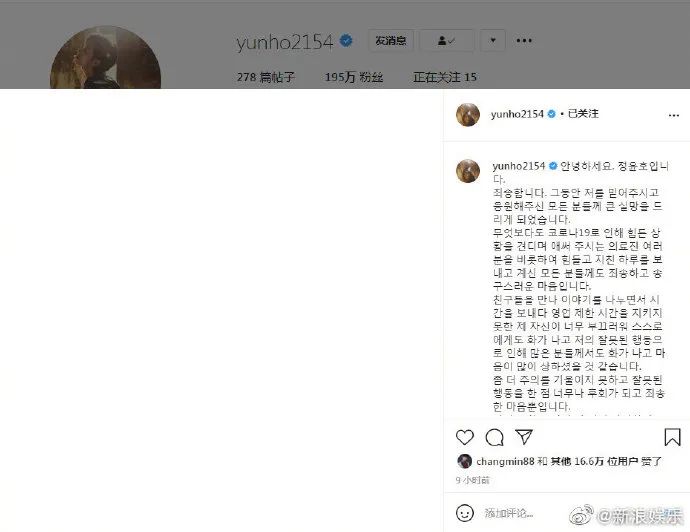Share the post via paper plane icon
The height and width of the screenshot is (532, 690).
[524, 437]
